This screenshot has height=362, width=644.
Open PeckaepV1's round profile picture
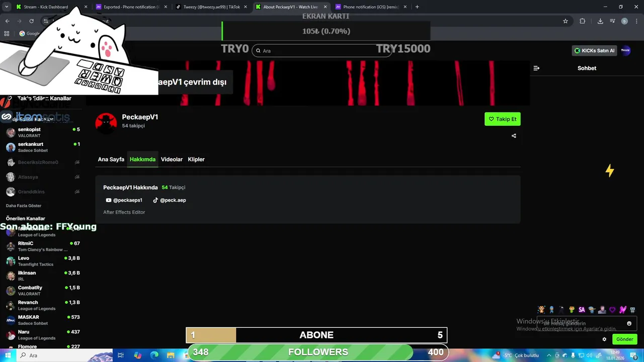click(x=106, y=123)
